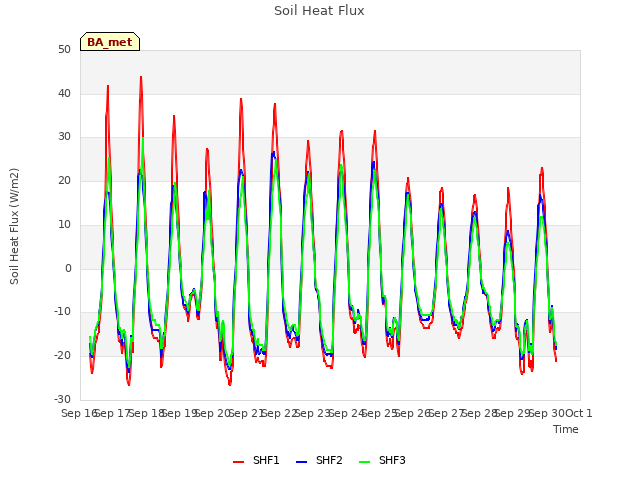Image resolution: width=640 pixels, height=480 pixels.
Task: Click the green SHF3 peak near 30 W/m2
Action: click(x=143, y=138)
